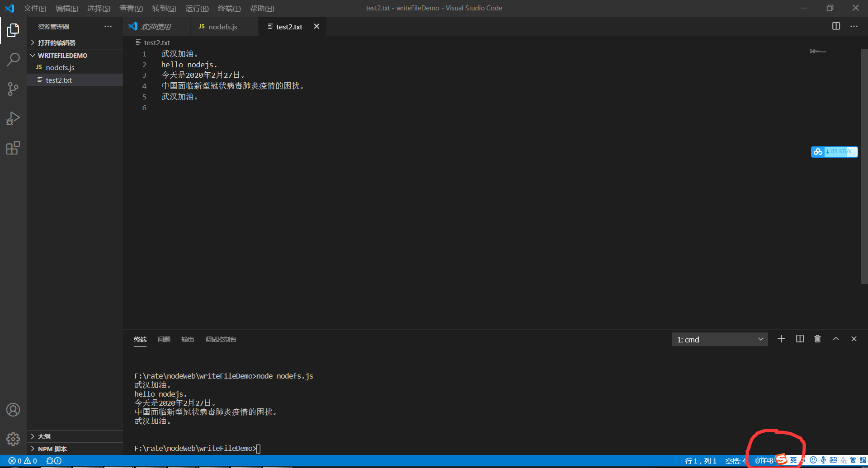Toggle maximize panel with chevron icon

[836, 339]
